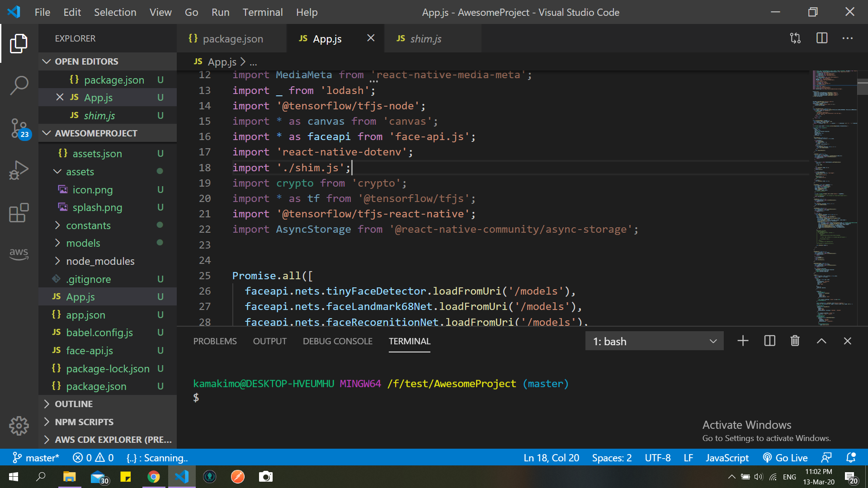Open the 1: bash terminal dropdown
The height and width of the screenshot is (488, 868).
click(654, 341)
